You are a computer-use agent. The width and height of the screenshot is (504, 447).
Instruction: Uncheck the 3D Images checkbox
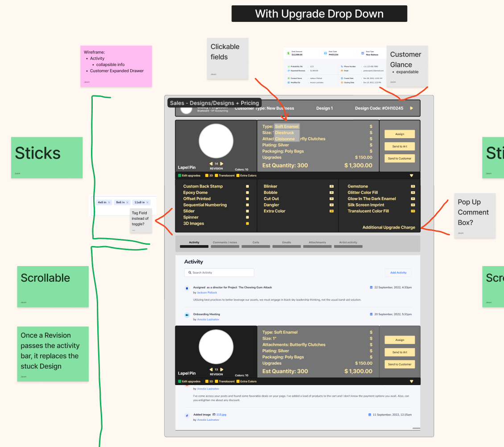pos(248,224)
